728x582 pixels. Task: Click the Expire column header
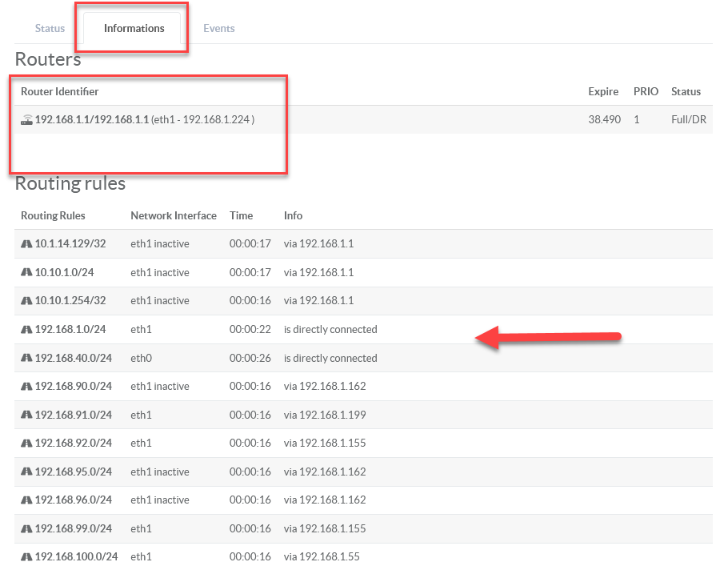coord(602,92)
